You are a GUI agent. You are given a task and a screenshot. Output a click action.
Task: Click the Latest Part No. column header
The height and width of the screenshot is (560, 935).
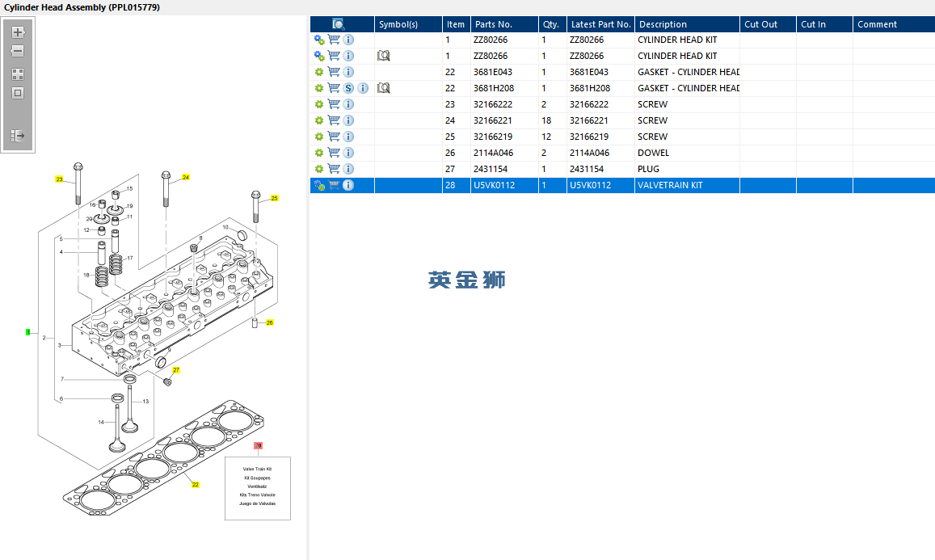coord(600,24)
